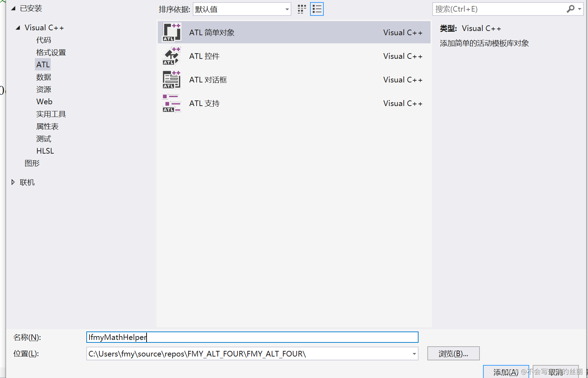The height and width of the screenshot is (378, 588).
Task: Click Visual C++ type of ATL 对话框 row
Action: [x=403, y=80]
